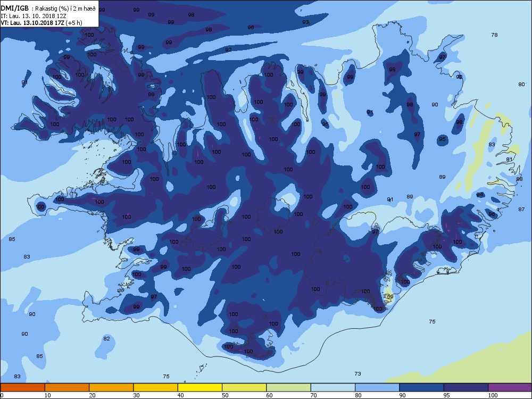This screenshot has width=532, height=399.
Task: Click the color scale tick label 20
Action: [x=92, y=395]
